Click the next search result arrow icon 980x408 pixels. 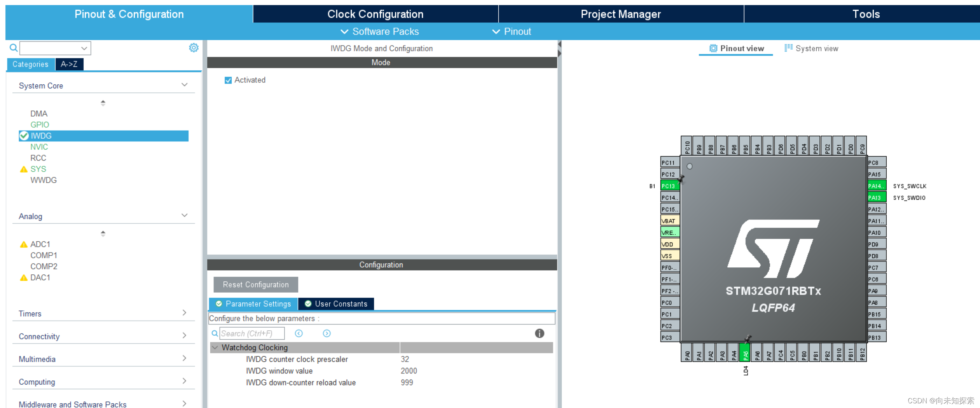point(327,333)
